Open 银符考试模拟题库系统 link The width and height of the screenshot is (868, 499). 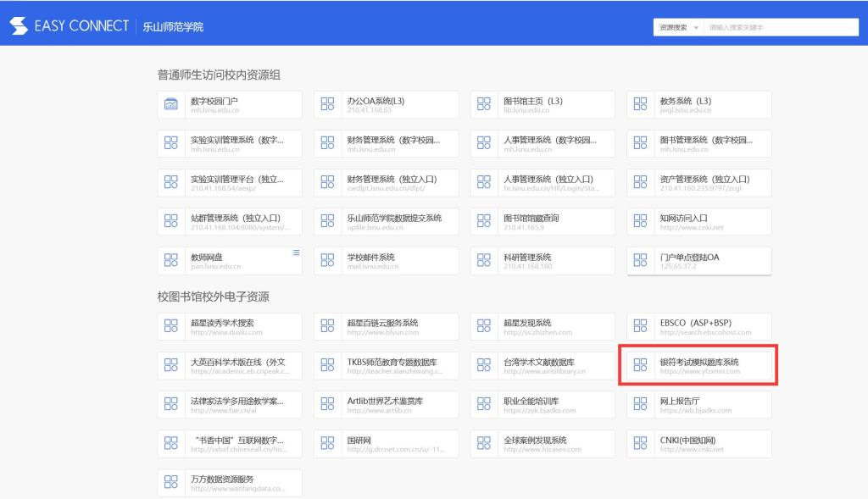click(699, 365)
